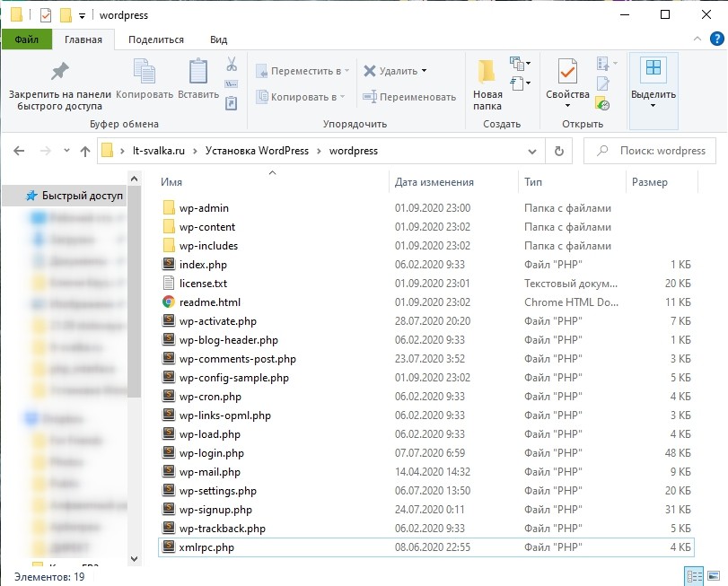Select the xmlrpc.php file

point(426,547)
